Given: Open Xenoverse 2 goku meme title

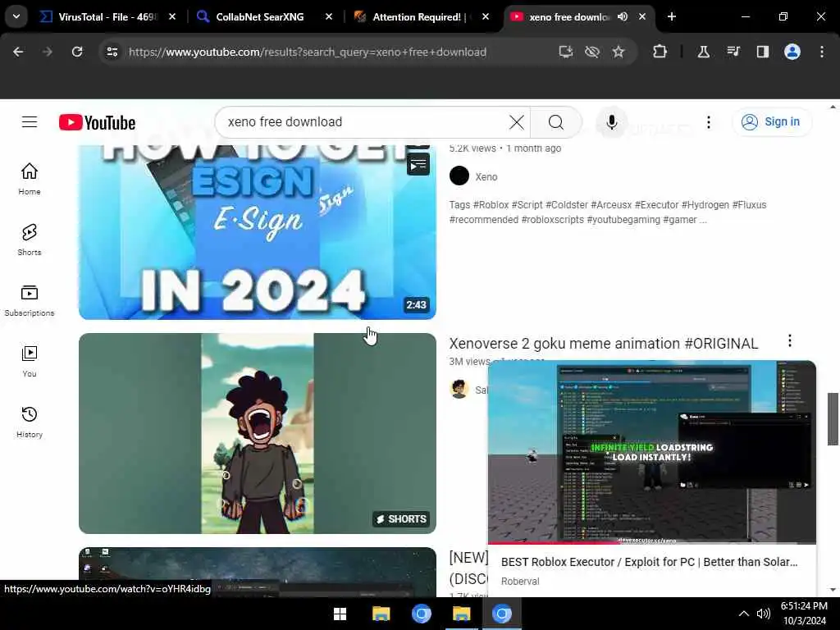Looking at the screenshot, I should tap(603, 344).
